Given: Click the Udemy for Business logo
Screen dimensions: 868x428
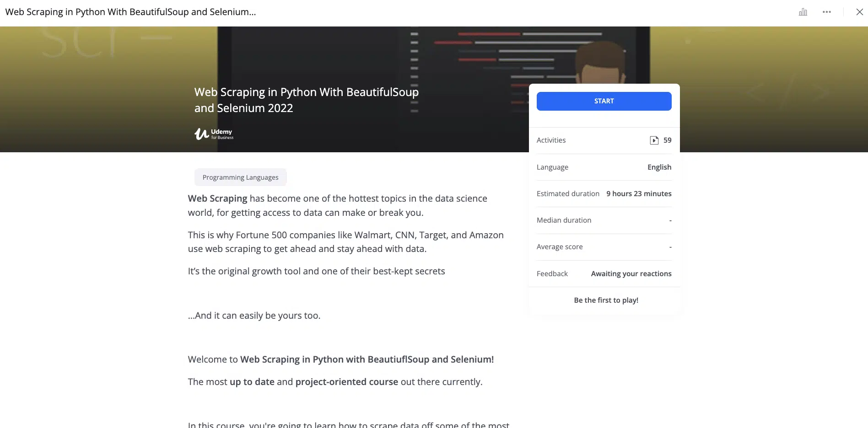Looking at the screenshot, I should tap(214, 134).
